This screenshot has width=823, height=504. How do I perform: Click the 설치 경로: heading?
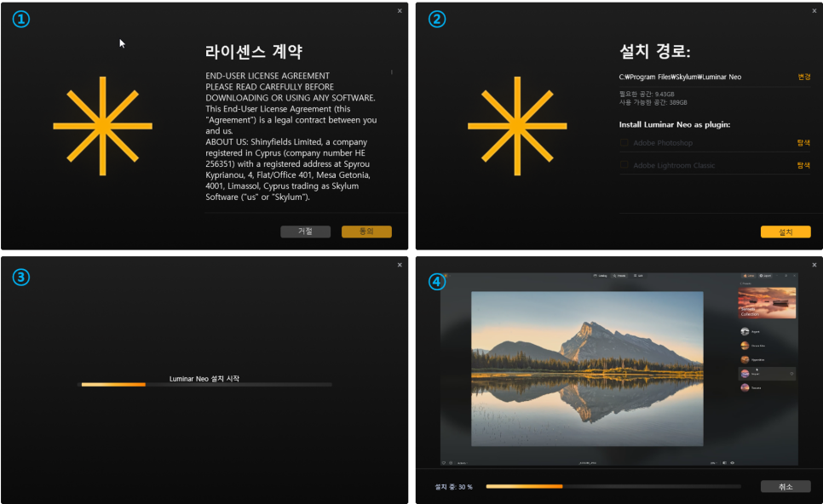point(655,51)
